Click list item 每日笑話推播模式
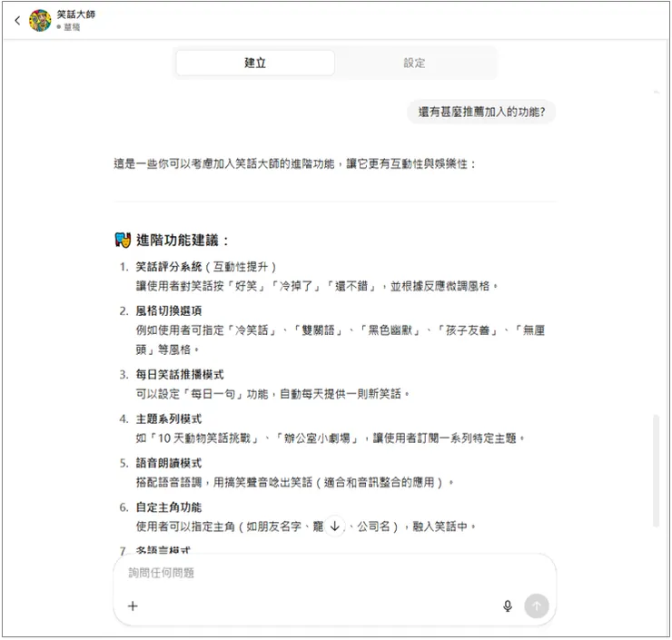The height and width of the screenshot is (640, 672). point(180,375)
